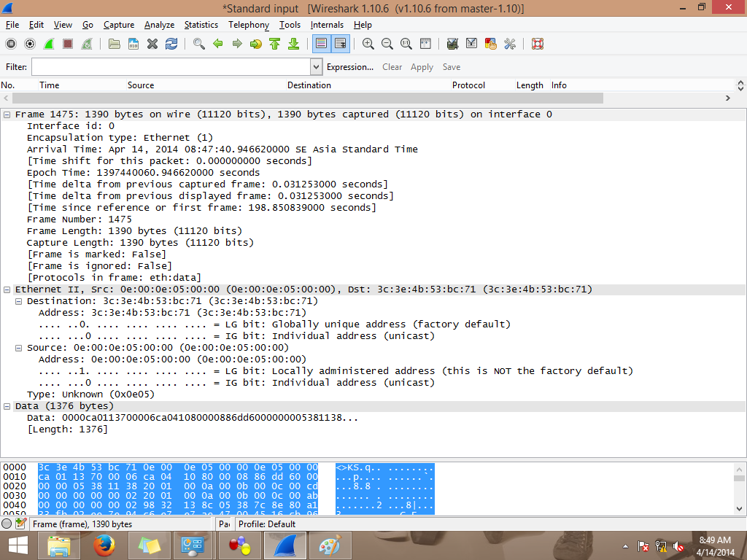Viewport: 747px width, 560px height.
Task: Go forward in packet history arrow
Action: coord(237,44)
